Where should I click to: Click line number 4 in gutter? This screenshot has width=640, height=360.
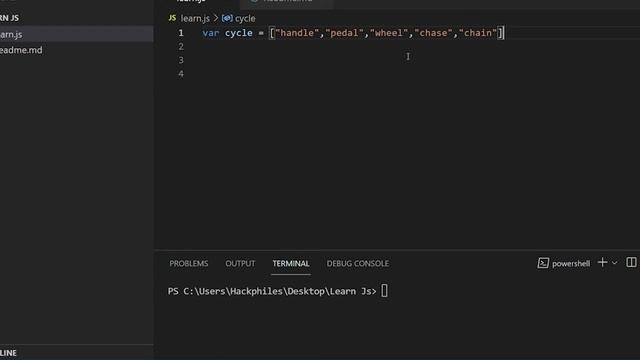pos(181,73)
